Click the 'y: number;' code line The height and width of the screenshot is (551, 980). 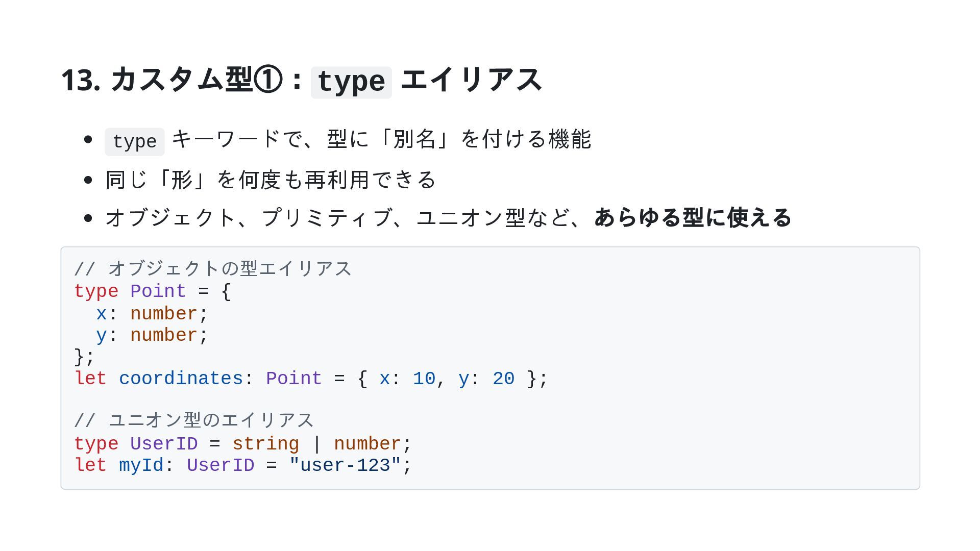(x=152, y=335)
